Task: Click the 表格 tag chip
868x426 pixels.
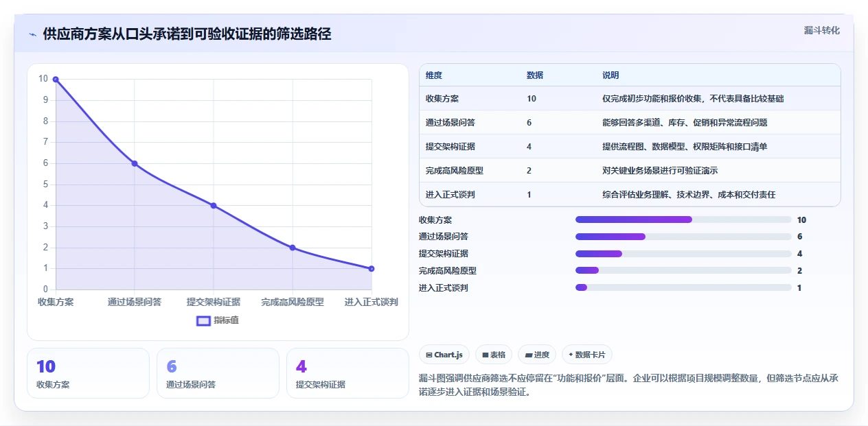Action: coord(494,355)
